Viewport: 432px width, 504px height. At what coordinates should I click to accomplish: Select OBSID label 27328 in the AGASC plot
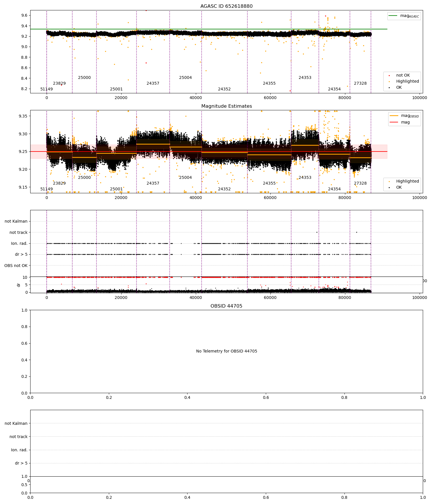pyautogui.click(x=360, y=84)
